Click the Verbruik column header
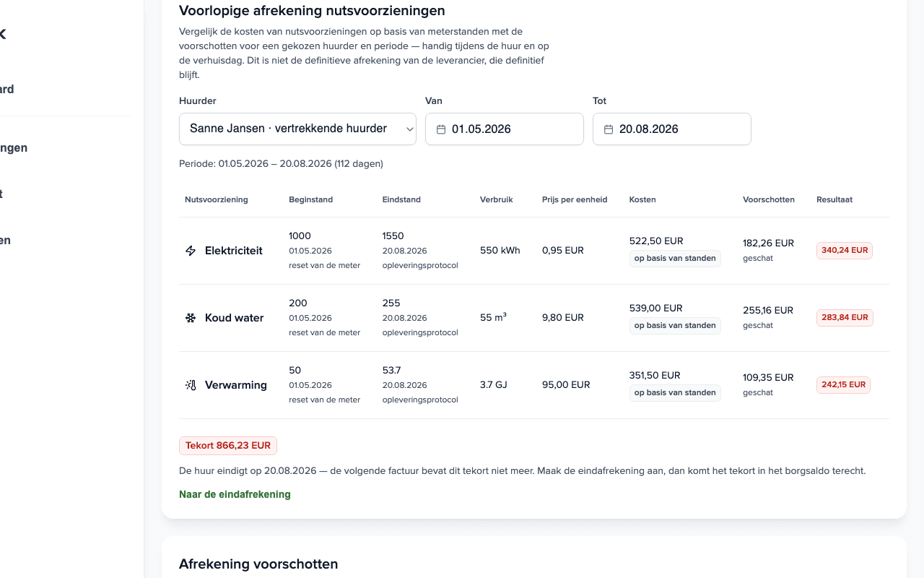The image size is (924, 578). (497, 199)
